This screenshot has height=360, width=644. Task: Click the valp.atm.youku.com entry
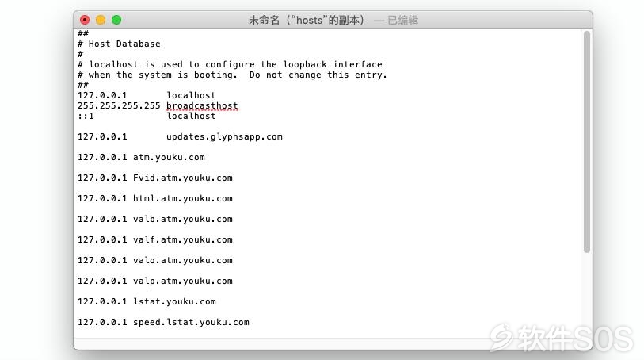tap(183, 281)
